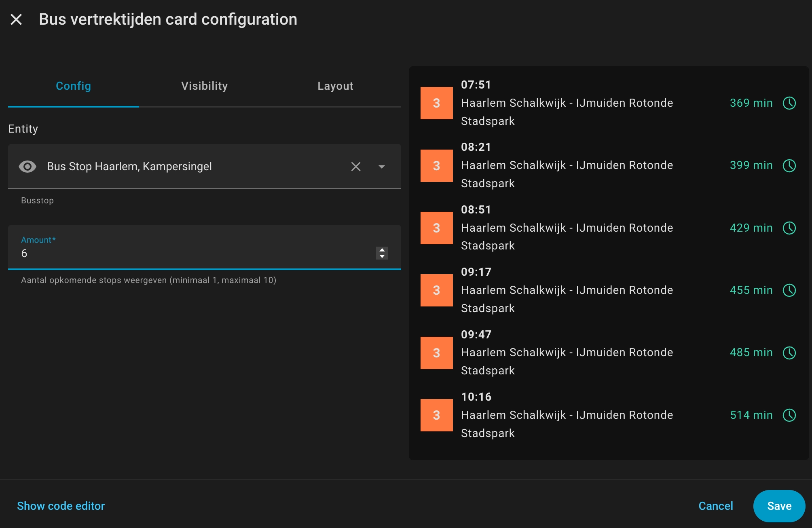Screen dimensions: 812x528
Task: Click the clock icon for the 399 min departure
Action: (789, 165)
